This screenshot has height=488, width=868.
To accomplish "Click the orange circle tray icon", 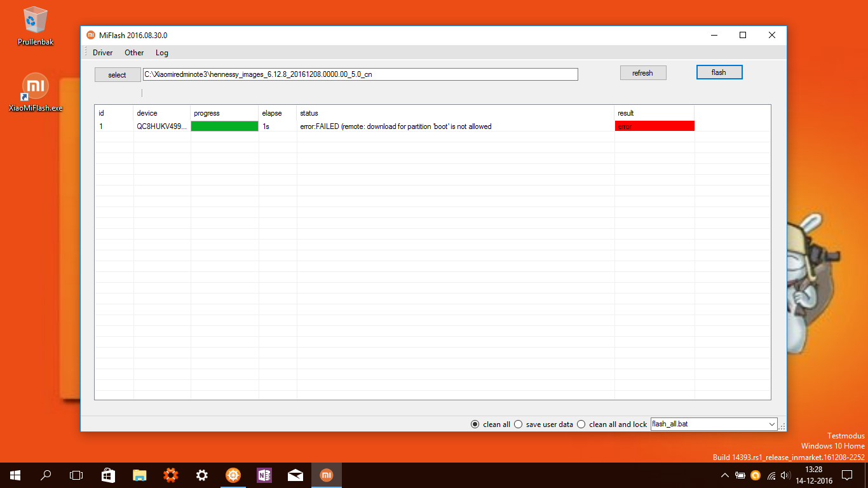I will [756, 475].
